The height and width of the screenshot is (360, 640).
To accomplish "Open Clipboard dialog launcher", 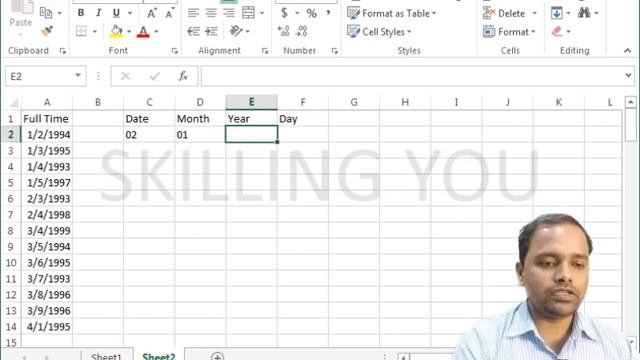I will click(62, 51).
